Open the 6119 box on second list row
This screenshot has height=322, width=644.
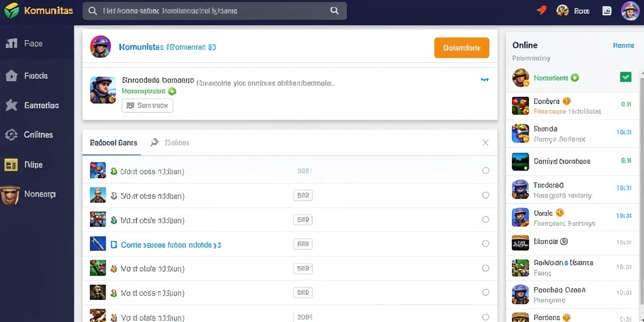tap(303, 196)
